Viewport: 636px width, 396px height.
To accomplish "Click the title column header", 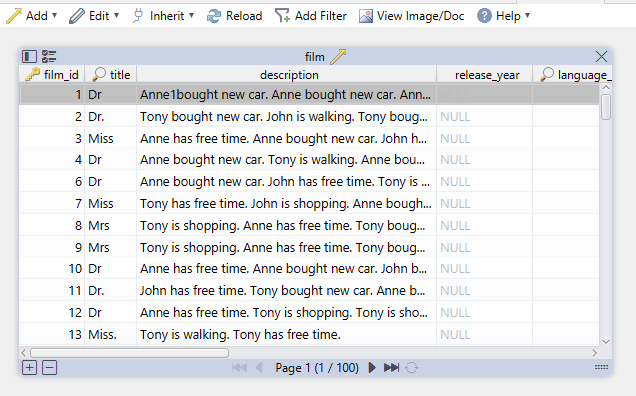I will [111, 75].
